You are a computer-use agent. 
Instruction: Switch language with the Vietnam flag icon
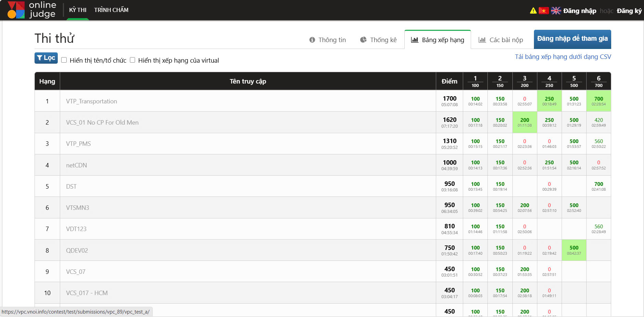tap(544, 11)
